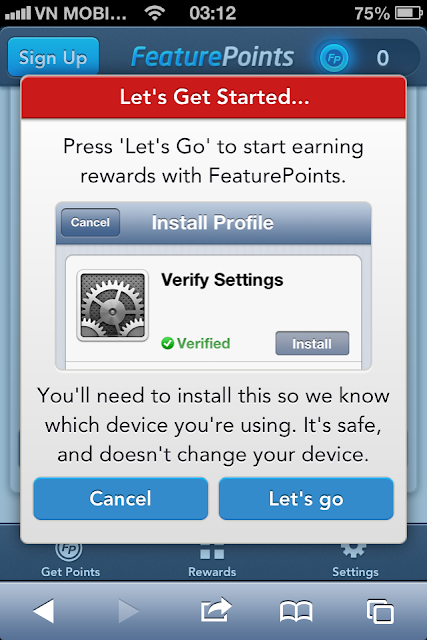Open the Settings tab gear icon
The height and width of the screenshot is (640, 427).
coord(354,550)
